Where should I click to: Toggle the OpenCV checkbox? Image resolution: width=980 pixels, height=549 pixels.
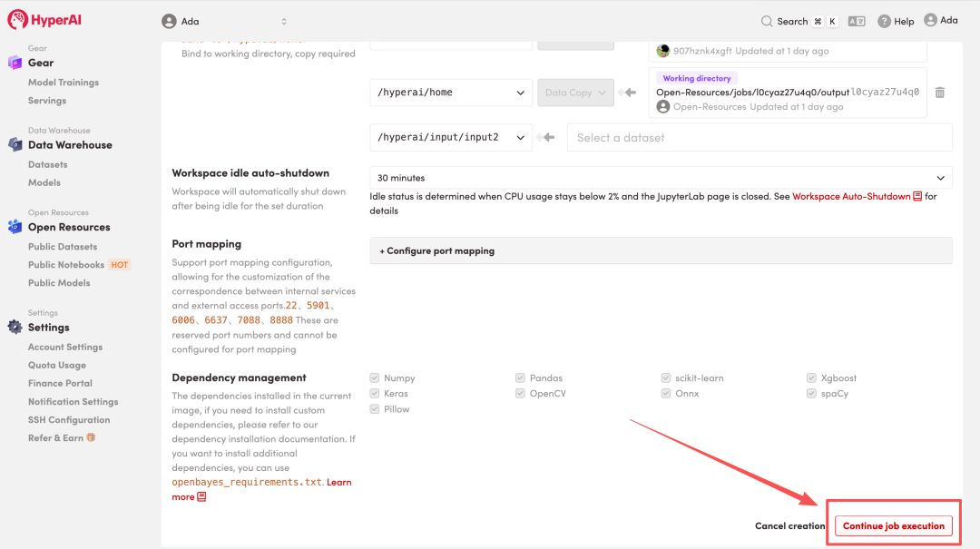click(x=520, y=393)
